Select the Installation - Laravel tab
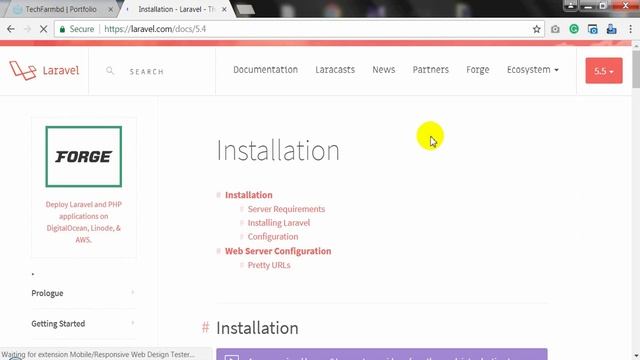This screenshot has height=360, width=640. (x=176, y=9)
